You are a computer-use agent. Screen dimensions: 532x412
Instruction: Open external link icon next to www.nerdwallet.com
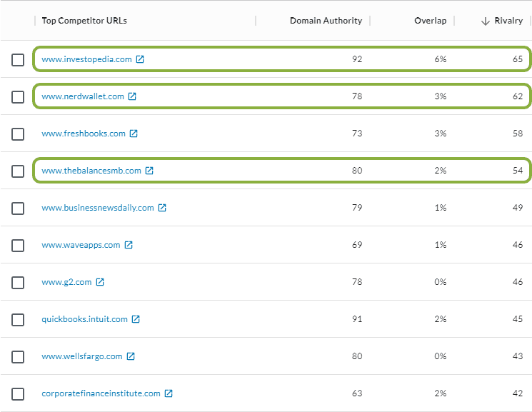tap(132, 96)
